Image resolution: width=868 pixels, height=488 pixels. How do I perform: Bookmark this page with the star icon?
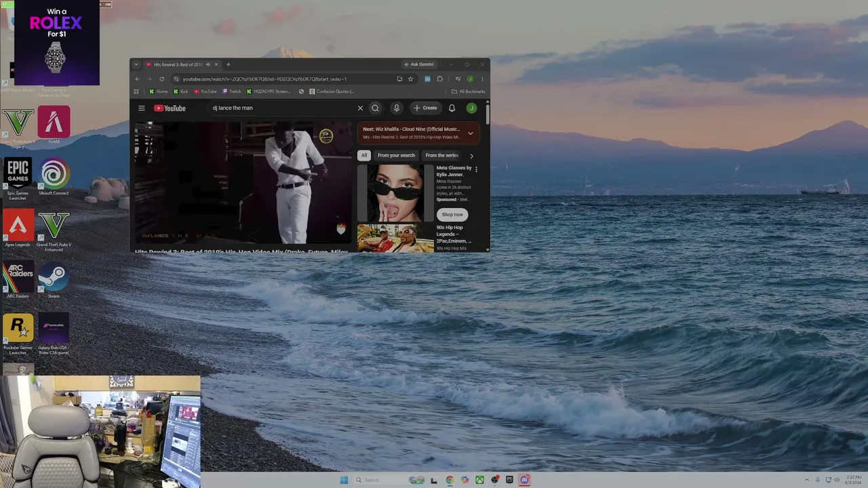coord(410,79)
